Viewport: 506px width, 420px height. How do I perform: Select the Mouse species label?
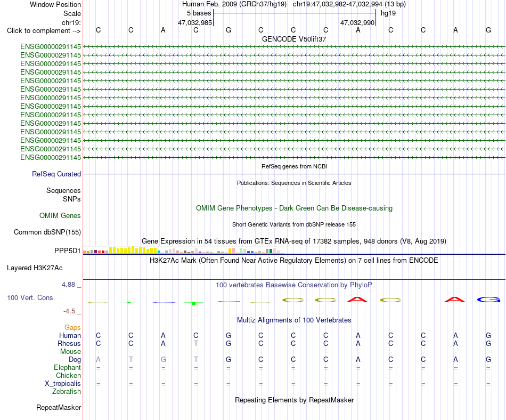coord(70,352)
